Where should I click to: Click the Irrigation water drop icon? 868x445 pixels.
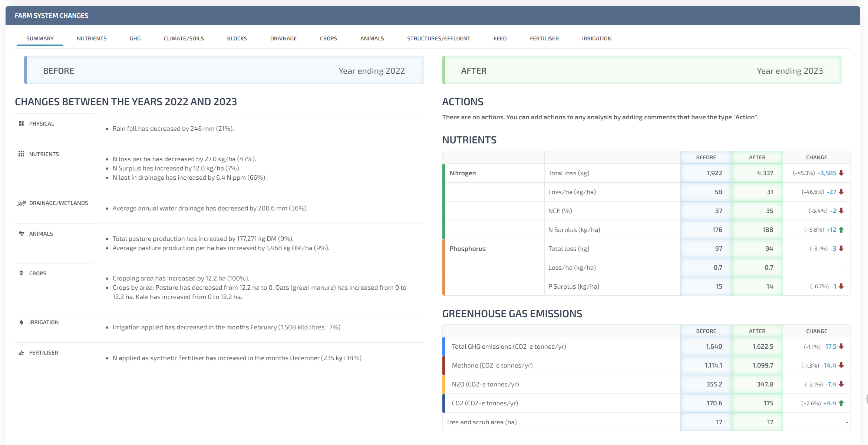point(21,322)
